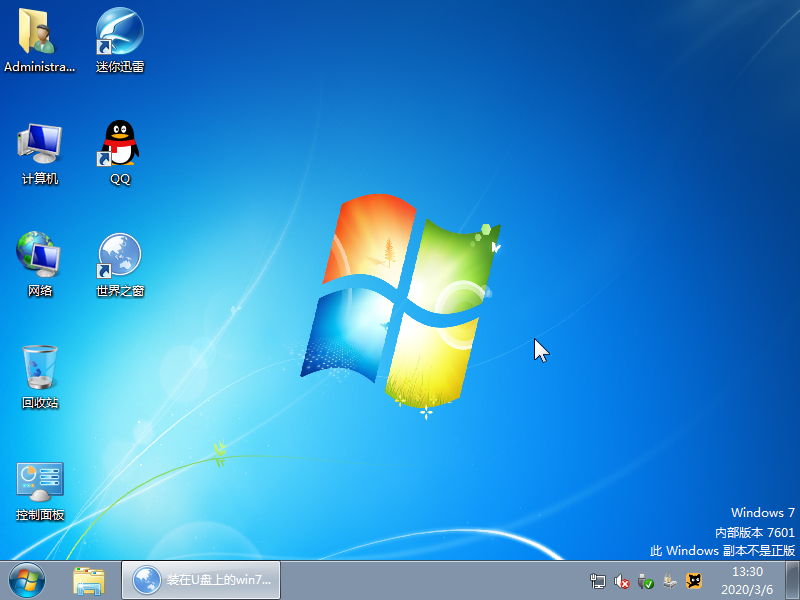This screenshot has width=800, height=600.
Task: Switch to the 装在U盘上的win7 taskbar window
Action: coord(201,580)
